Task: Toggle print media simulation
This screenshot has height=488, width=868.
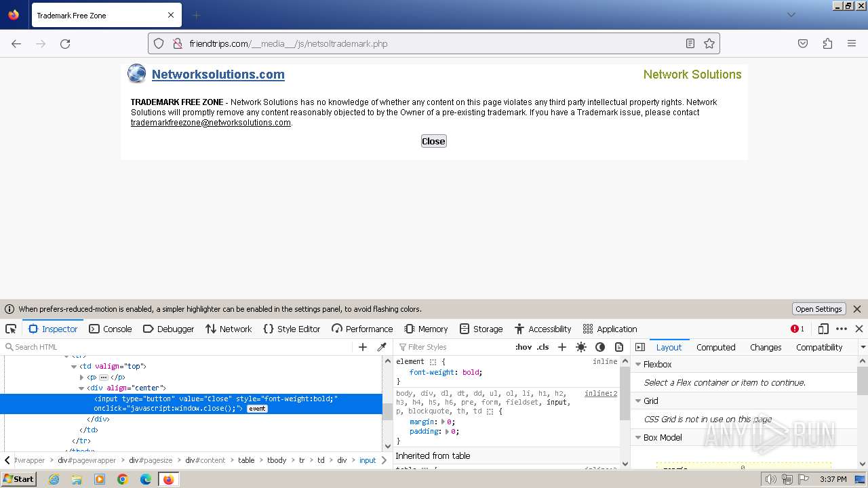Action: click(x=618, y=347)
